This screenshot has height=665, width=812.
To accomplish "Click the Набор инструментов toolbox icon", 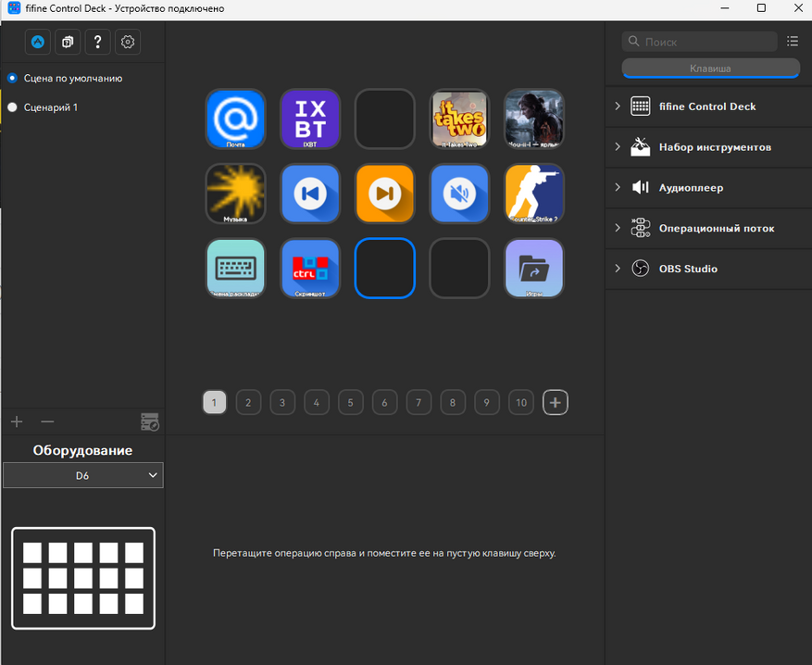I will (641, 147).
